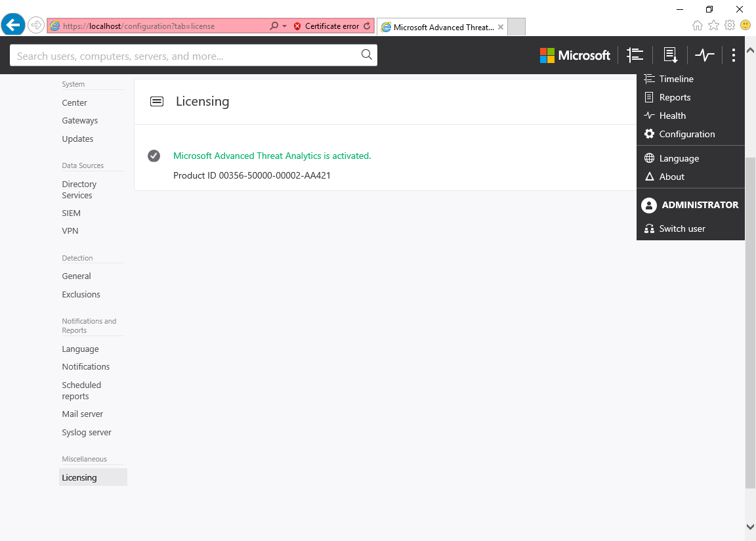Click the activation checkmark icon

point(154,156)
